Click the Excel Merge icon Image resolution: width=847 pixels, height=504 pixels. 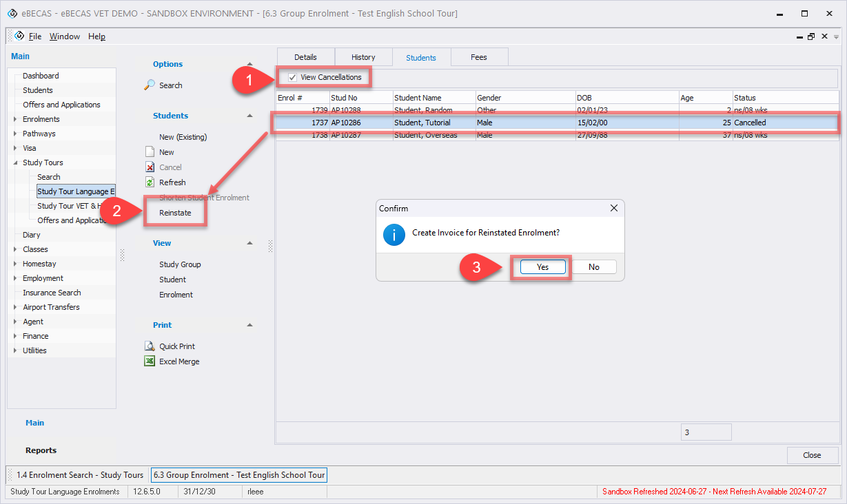pos(150,361)
